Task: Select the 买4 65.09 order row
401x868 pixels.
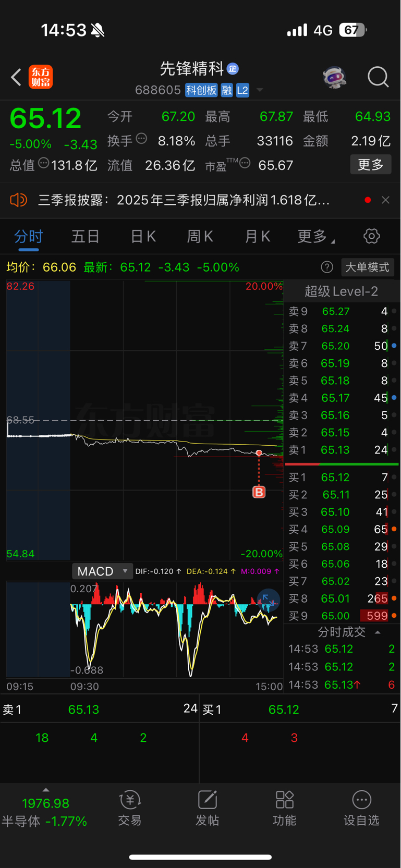Action: tap(342, 530)
